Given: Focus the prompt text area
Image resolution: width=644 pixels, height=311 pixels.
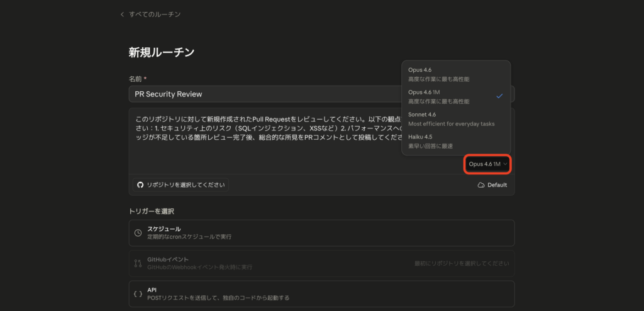Looking at the screenshot, I should click(x=321, y=140).
